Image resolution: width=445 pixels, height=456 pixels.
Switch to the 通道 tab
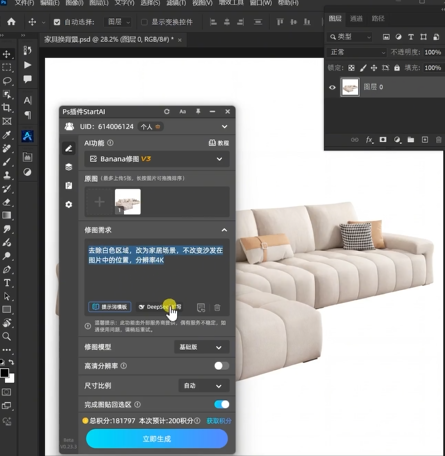356,19
